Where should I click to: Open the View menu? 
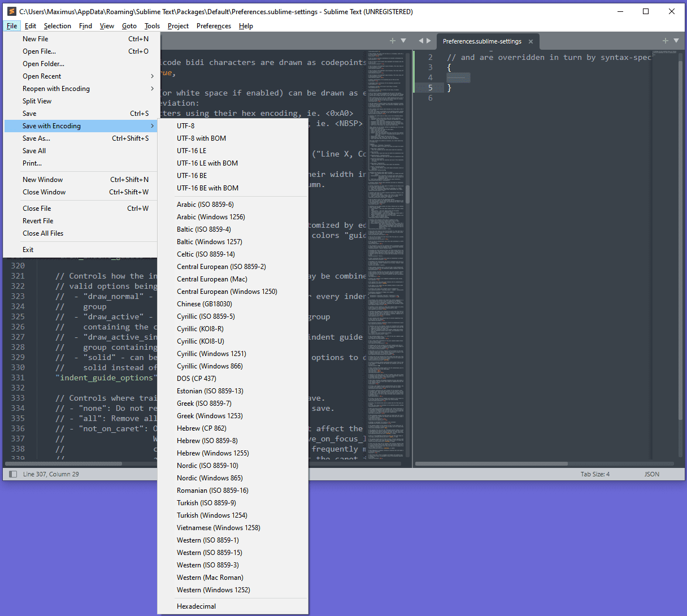[x=107, y=26]
